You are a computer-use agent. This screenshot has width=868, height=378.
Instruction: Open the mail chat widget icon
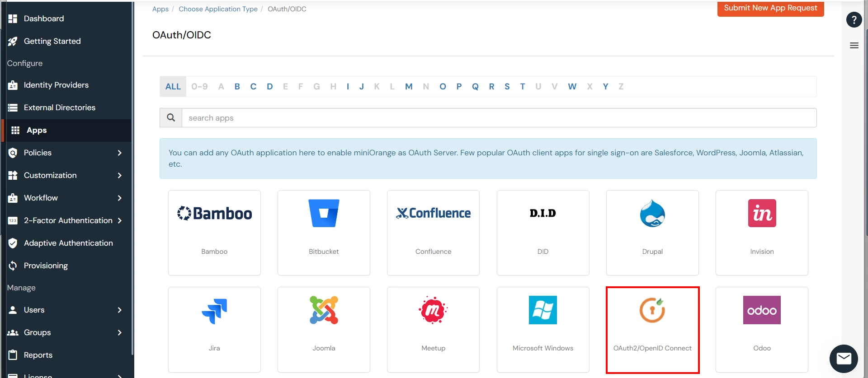point(844,359)
